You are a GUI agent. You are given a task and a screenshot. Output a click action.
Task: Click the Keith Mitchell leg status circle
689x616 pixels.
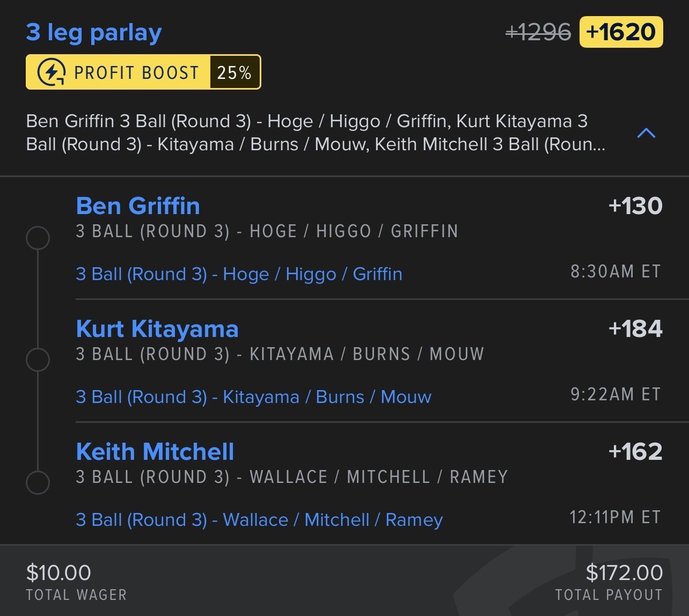(38, 482)
